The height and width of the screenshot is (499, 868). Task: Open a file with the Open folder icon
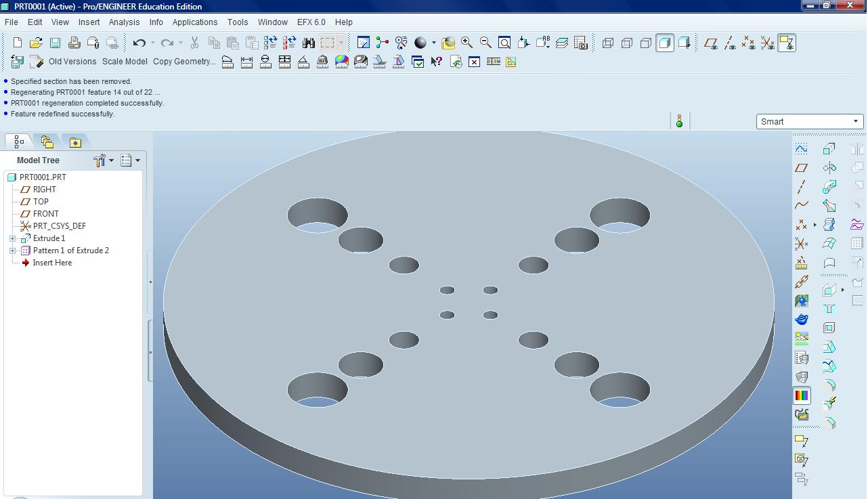click(36, 43)
